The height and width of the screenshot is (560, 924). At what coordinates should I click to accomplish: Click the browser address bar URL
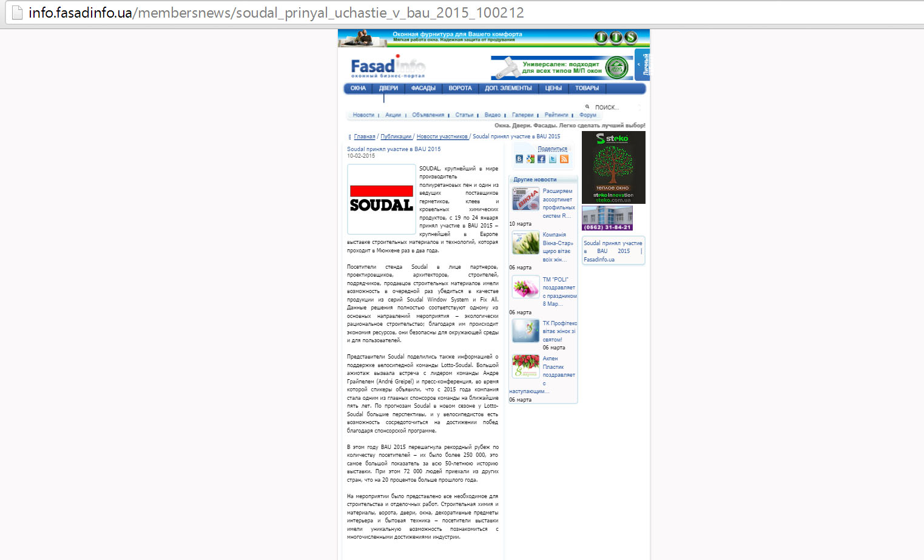[276, 13]
